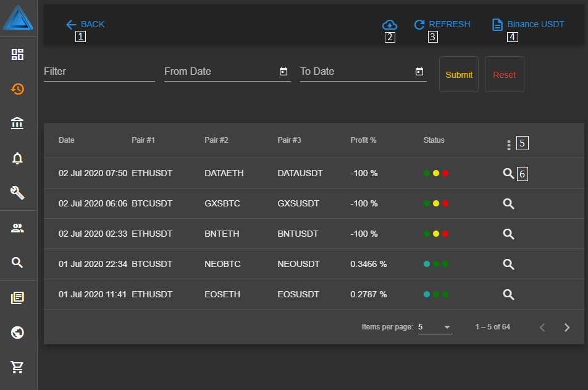Open the wrench tools icon in sidebar
The width and height of the screenshot is (588, 390).
pos(17,193)
